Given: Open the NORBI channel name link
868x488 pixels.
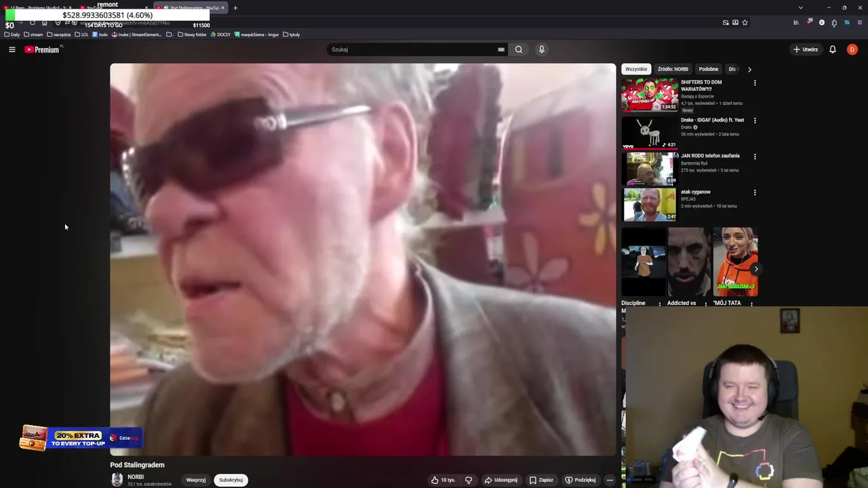Looking at the screenshot, I should point(136,477).
